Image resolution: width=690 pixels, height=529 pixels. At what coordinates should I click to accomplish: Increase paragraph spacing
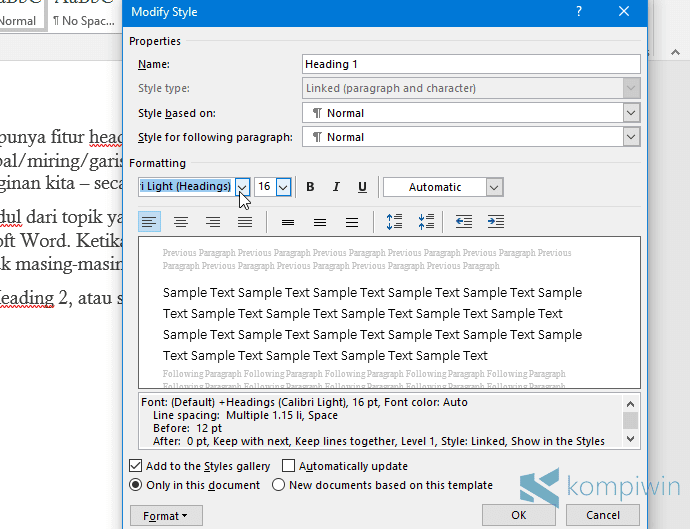pos(394,221)
